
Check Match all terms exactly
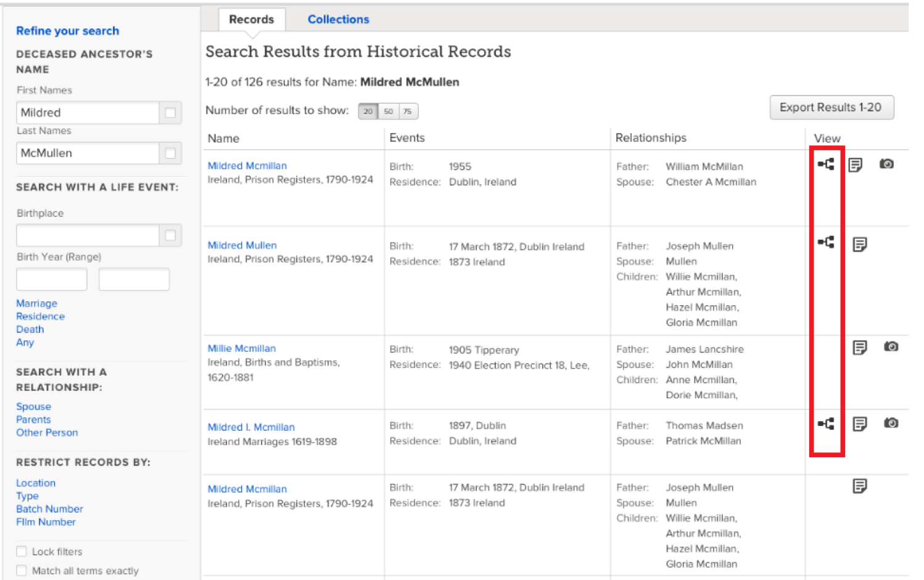coord(22,570)
